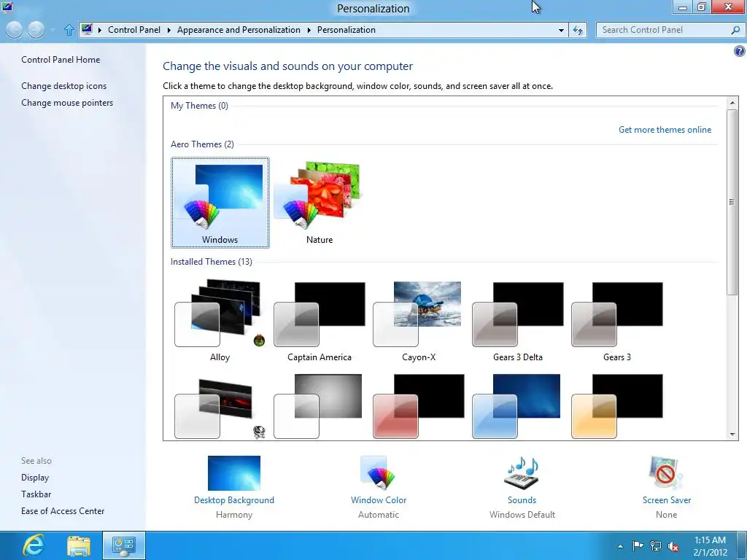Screen dimensions: 747x560
Task: Click the Desktop Background link text
Action: pyautogui.click(x=234, y=500)
